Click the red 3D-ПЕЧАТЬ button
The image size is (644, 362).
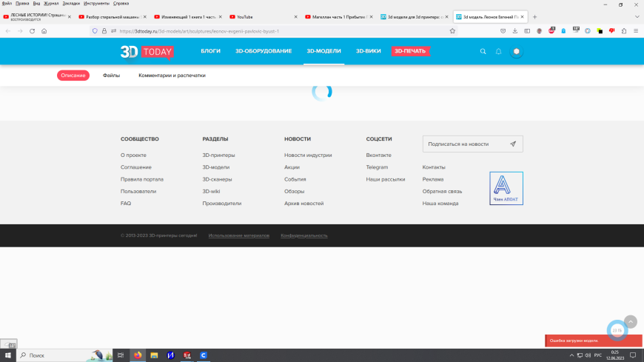410,51
